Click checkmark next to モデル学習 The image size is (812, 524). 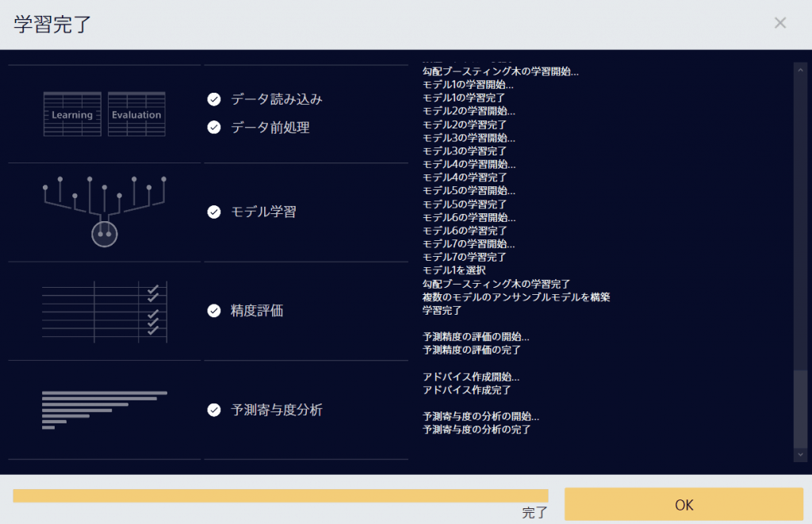213,212
